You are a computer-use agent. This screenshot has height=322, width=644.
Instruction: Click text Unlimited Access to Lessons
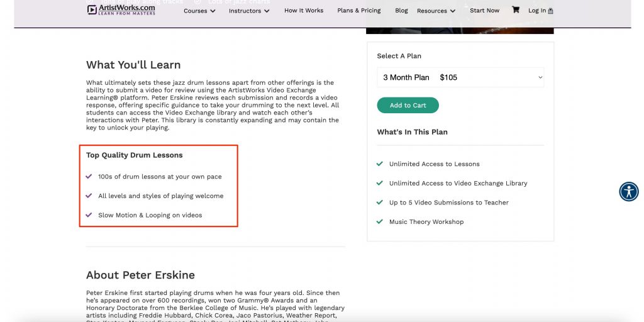click(435, 164)
